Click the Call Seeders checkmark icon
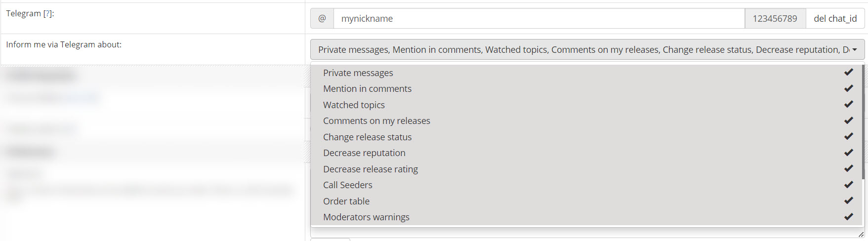 (848, 185)
